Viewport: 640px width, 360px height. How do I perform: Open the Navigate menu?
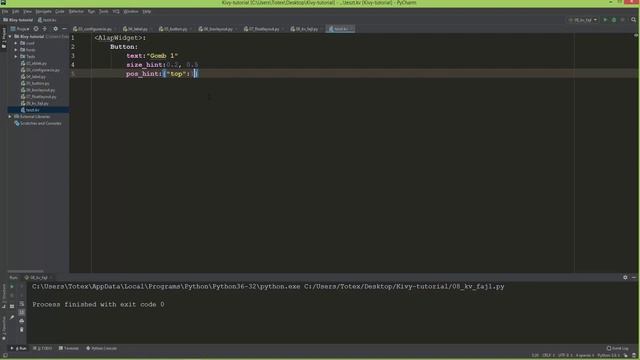point(44,11)
